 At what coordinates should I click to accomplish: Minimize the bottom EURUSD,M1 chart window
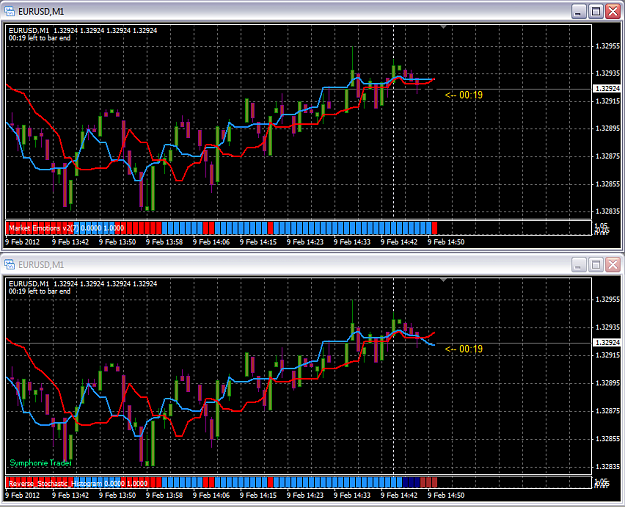(x=579, y=264)
